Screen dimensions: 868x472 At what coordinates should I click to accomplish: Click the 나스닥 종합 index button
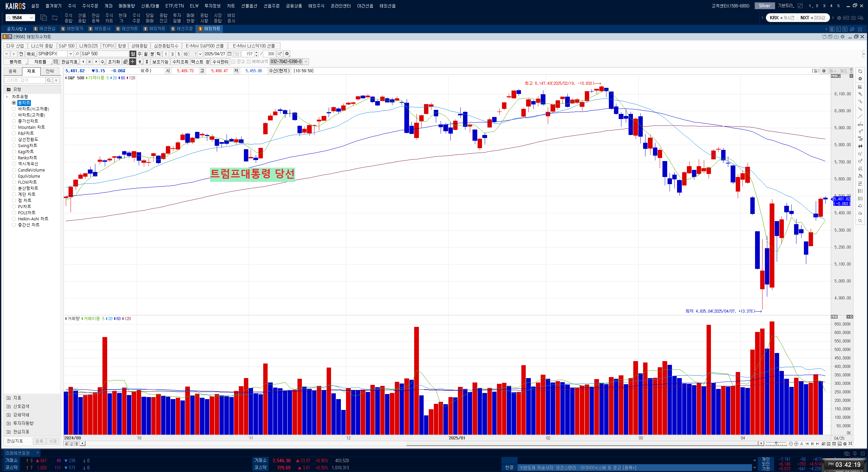[42, 46]
